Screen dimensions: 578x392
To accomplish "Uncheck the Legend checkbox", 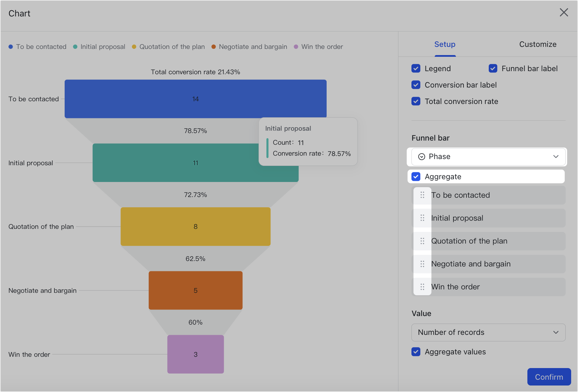I will pyautogui.click(x=416, y=68).
